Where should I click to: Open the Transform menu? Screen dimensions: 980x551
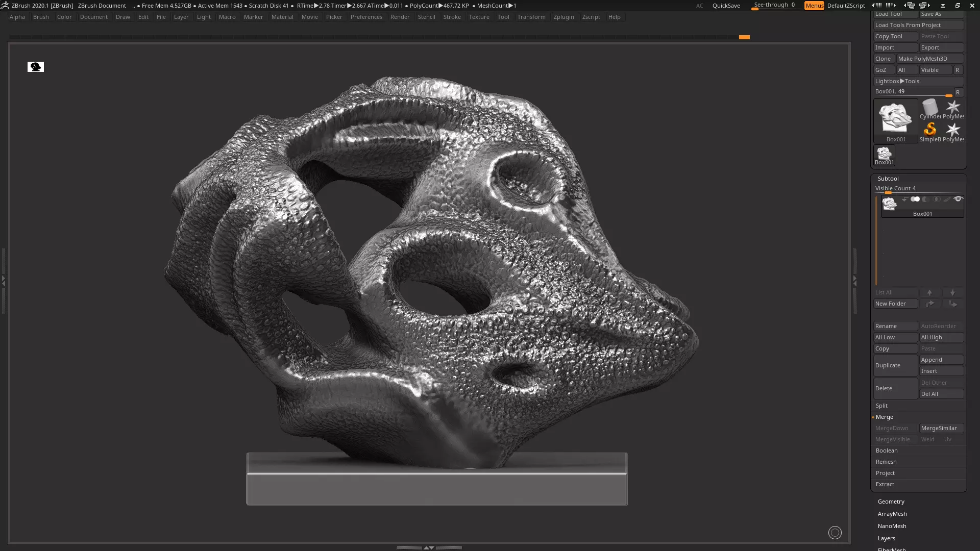coord(531,17)
